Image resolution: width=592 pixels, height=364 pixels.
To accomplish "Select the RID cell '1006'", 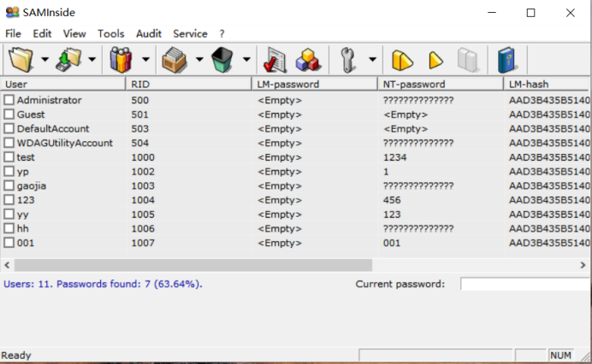I will coord(143,228).
